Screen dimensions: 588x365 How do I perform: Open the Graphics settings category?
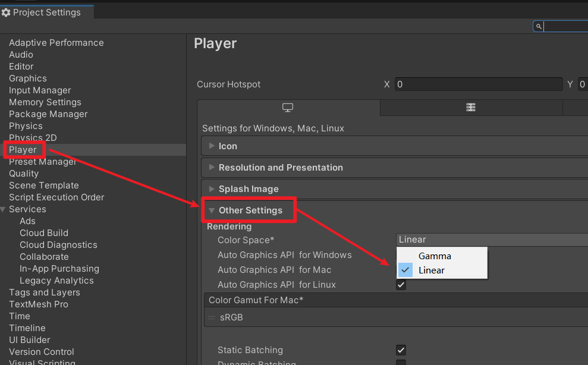click(28, 78)
